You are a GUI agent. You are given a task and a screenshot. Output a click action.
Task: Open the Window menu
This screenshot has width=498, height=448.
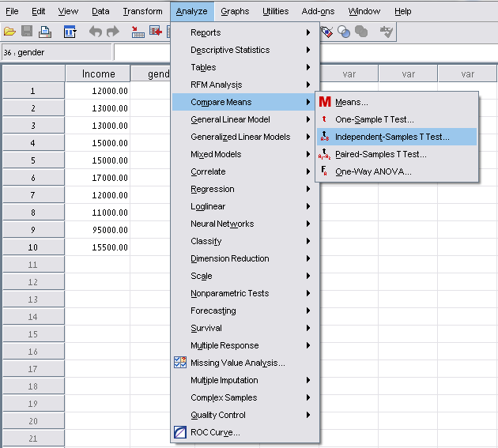coord(364,11)
